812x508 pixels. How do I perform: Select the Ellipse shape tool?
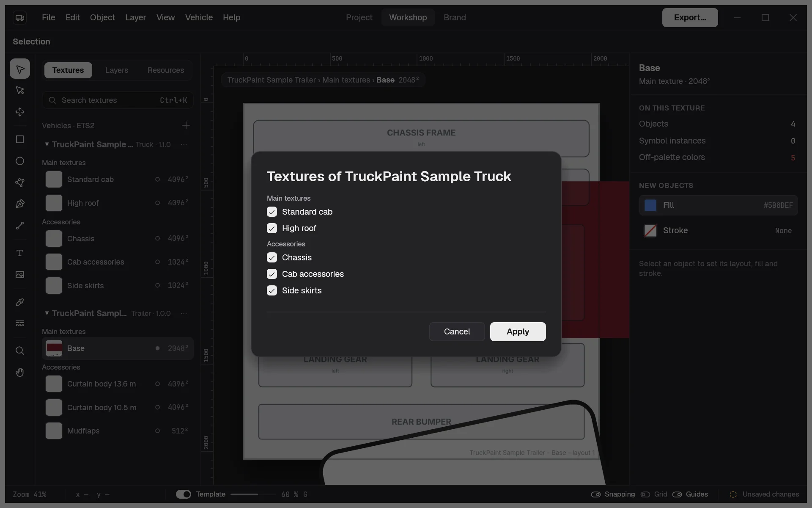pyautogui.click(x=20, y=161)
